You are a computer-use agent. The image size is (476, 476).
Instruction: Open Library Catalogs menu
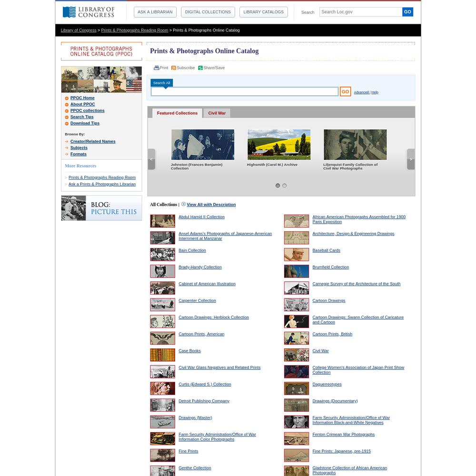coord(264,12)
